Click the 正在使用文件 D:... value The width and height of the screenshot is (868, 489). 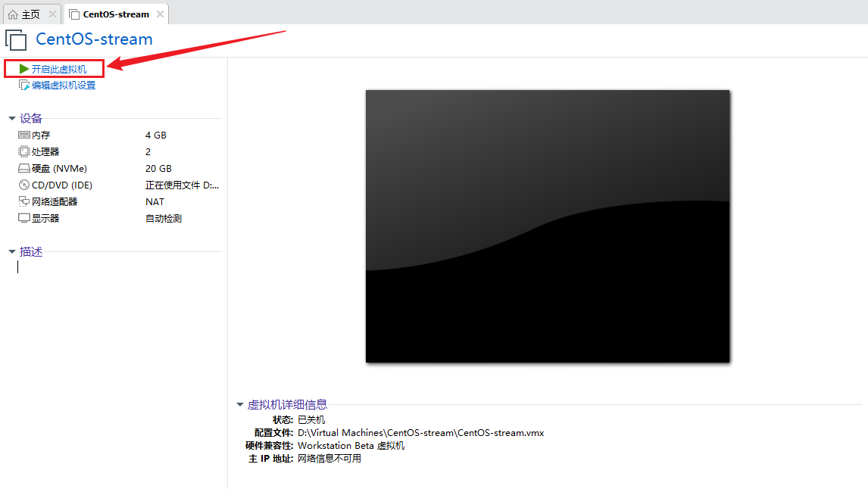182,185
